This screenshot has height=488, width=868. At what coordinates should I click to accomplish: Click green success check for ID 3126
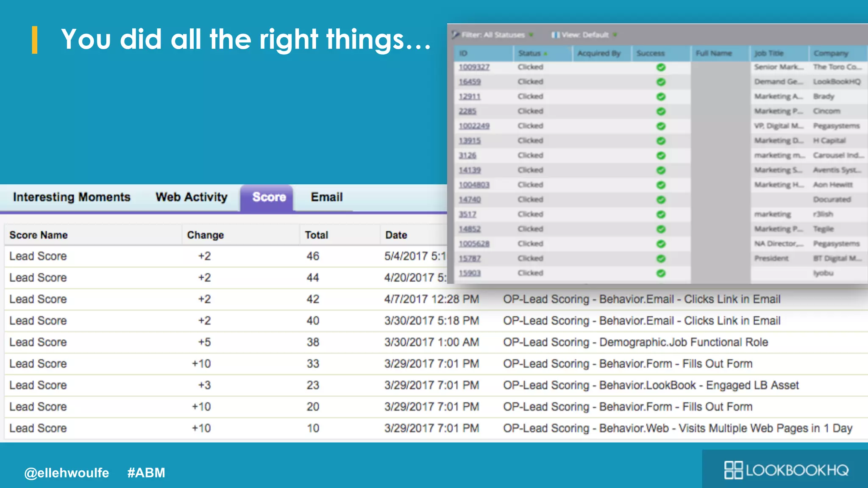pos(661,156)
